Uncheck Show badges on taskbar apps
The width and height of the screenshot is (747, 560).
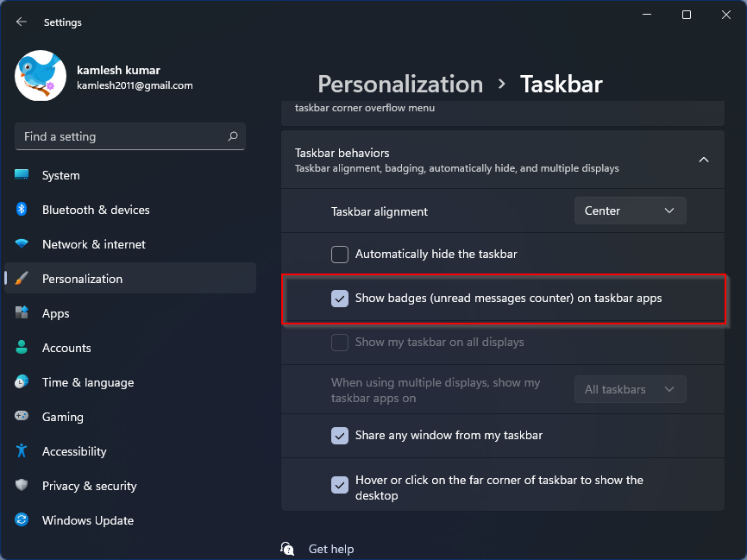[340, 299]
